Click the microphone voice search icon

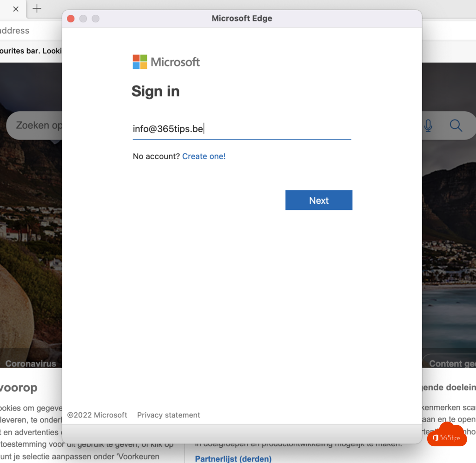428,126
